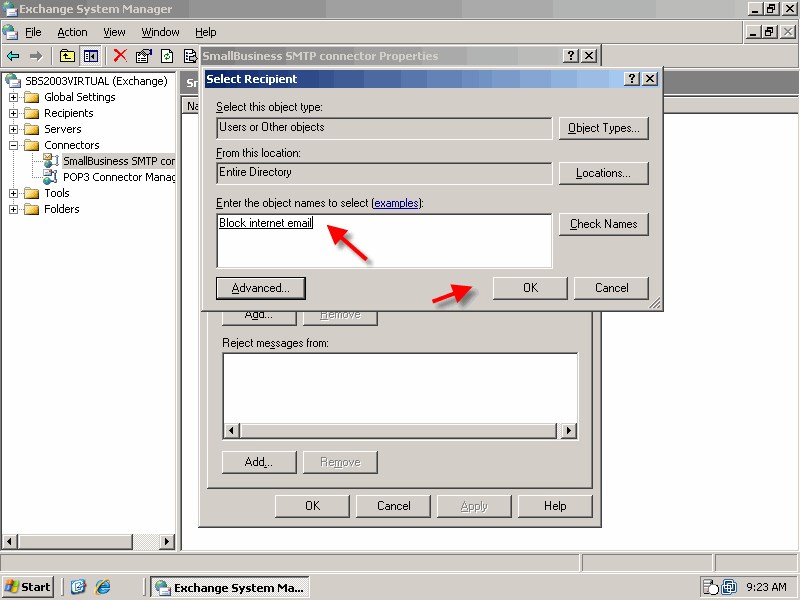
Task: Click the Show Desktop Quick Launch icon
Action: (78, 587)
